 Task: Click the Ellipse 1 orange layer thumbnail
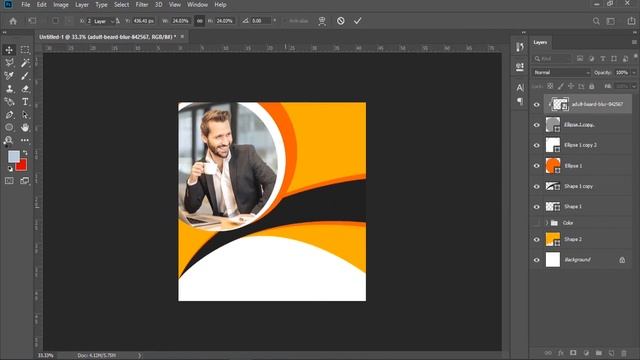click(x=553, y=166)
